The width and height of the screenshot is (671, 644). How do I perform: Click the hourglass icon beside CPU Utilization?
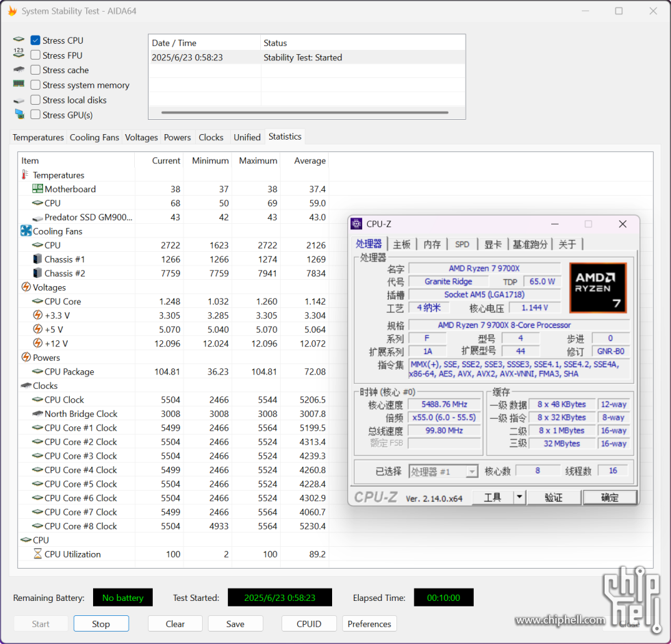[38, 554]
